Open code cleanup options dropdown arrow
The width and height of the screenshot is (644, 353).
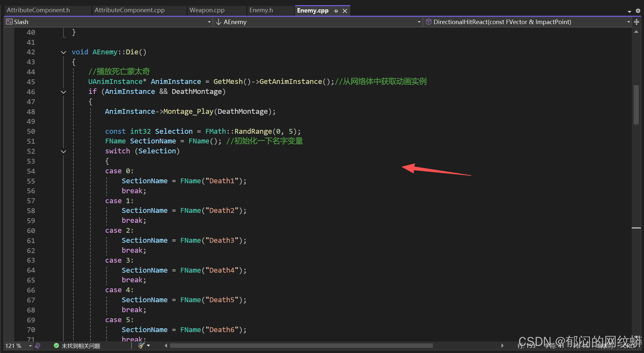(148, 346)
